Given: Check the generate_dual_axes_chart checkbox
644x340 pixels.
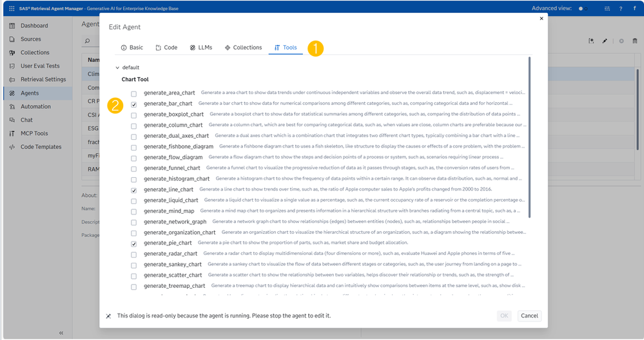Looking at the screenshot, I should point(134,137).
